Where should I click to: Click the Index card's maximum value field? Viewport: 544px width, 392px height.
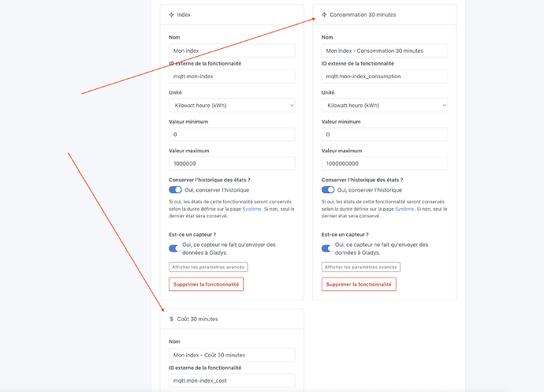point(232,163)
